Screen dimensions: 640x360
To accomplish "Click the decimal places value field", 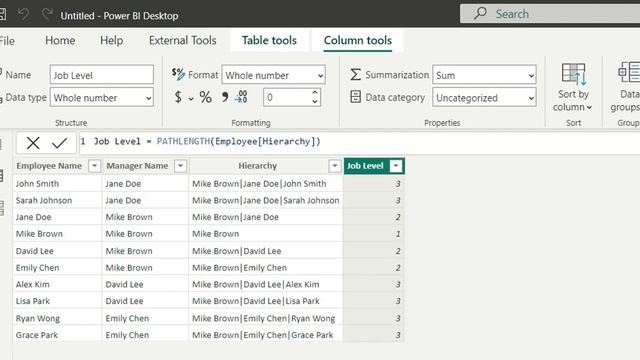I will tap(287, 98).
